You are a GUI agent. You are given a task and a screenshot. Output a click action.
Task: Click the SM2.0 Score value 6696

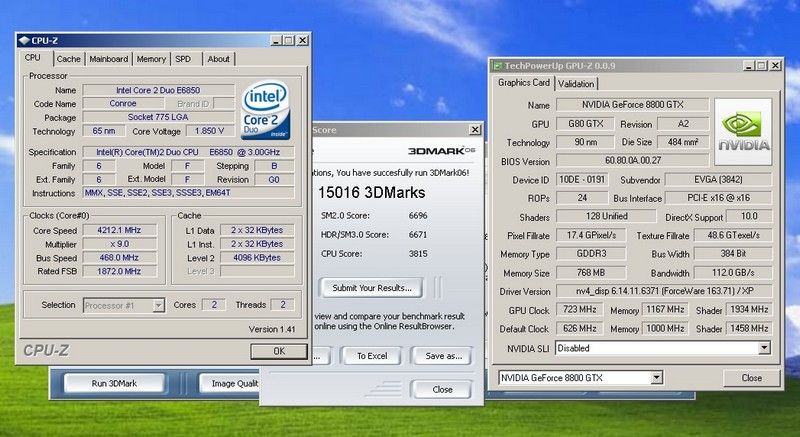coord(418,216)
